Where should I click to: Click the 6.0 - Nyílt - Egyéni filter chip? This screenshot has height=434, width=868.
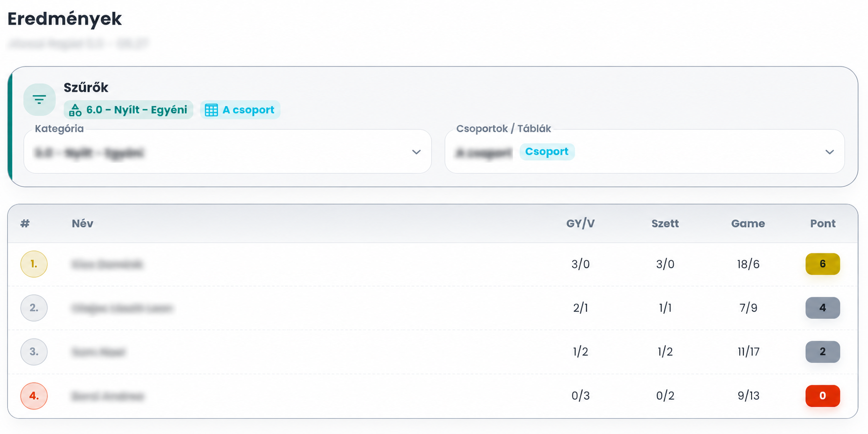tap(129, 110)
